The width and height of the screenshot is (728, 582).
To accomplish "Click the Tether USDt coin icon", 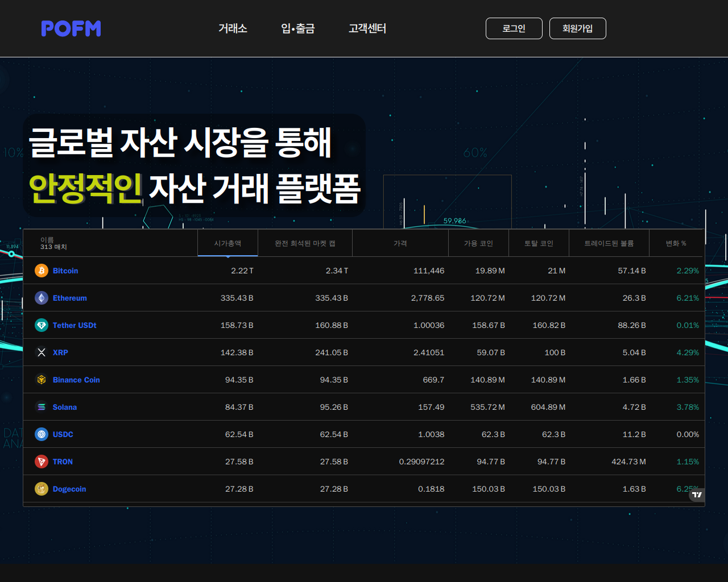I will pos(42,325).
